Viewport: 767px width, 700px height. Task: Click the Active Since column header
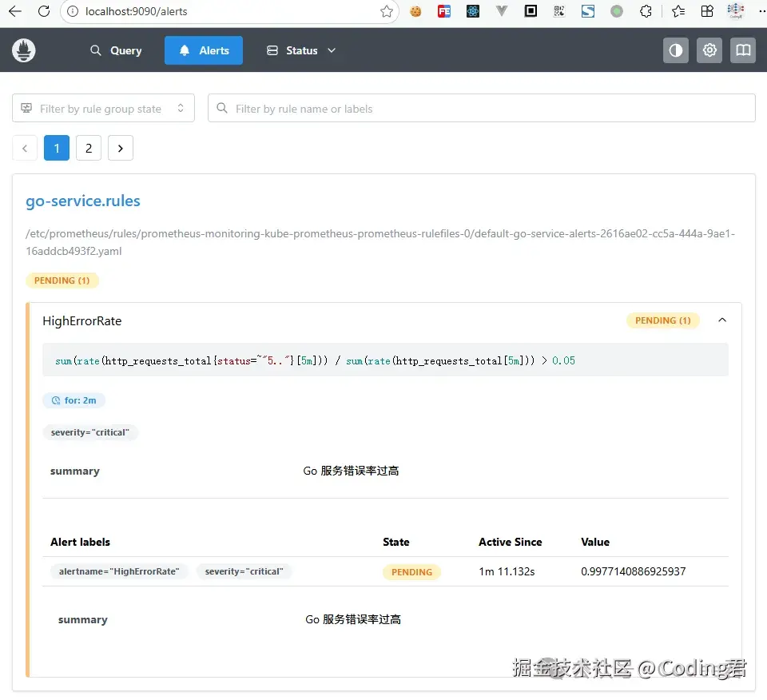(x=511, y=542)
